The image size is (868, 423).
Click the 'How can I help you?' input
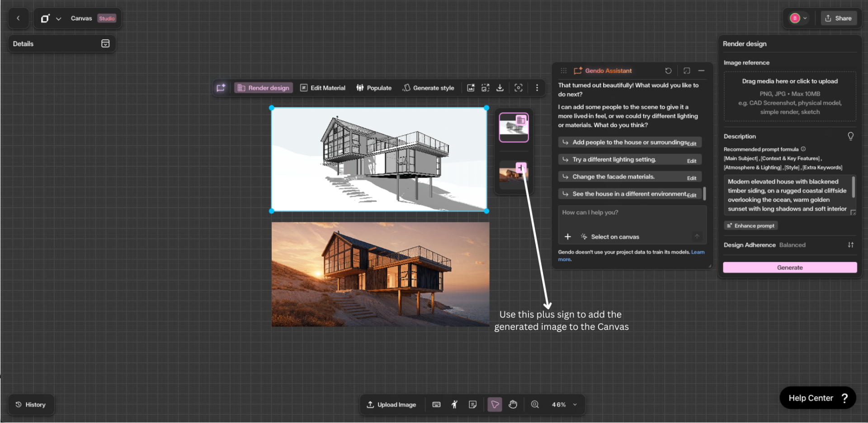[632, 212]
